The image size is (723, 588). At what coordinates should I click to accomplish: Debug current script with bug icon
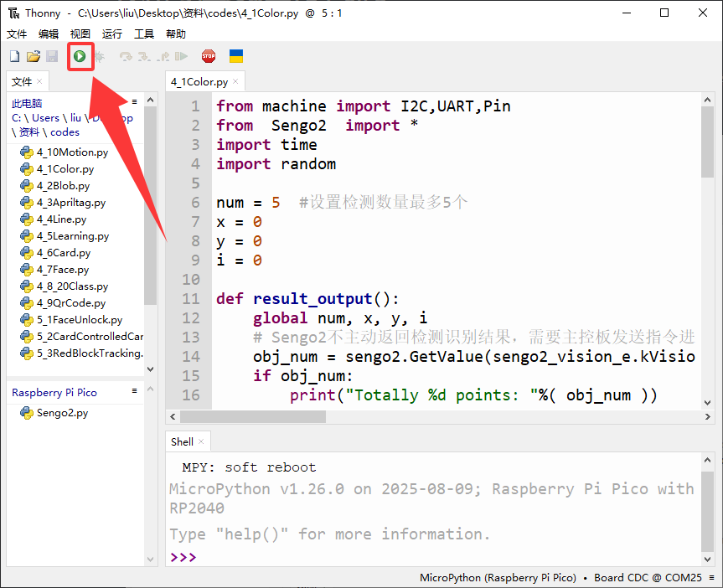pos(99,56)
